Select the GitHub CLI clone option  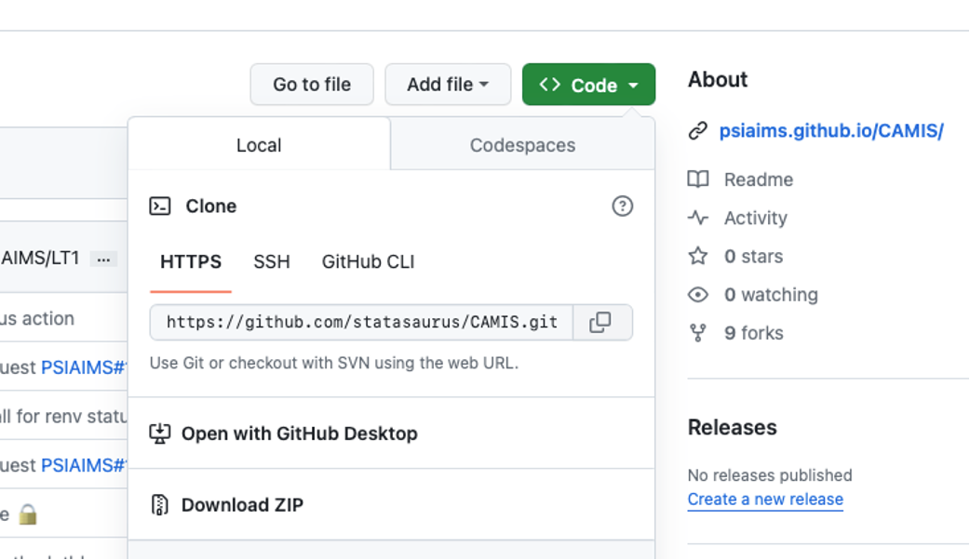click(x=368, y=262)
